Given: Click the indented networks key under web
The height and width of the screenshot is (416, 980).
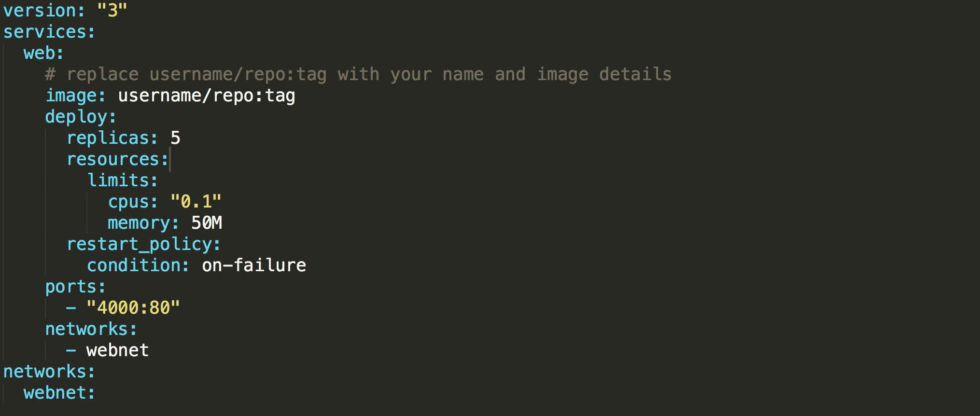Looking at the screenshot, I should point(87,329).
